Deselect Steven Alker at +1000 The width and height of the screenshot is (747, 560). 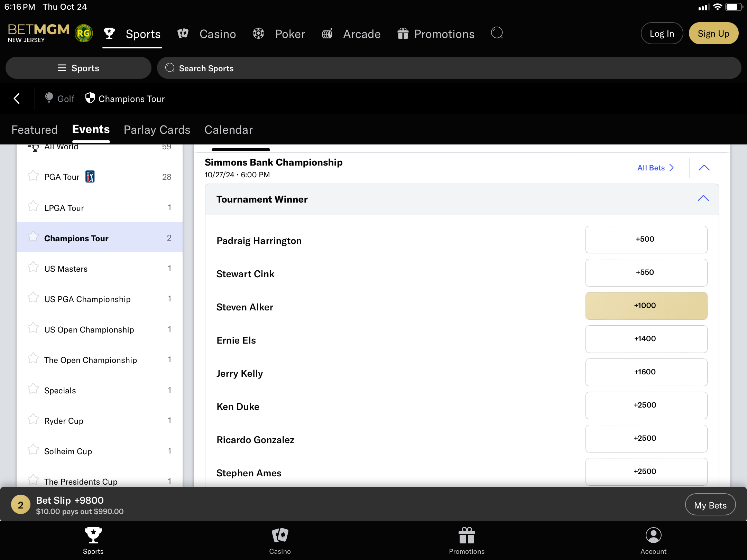tap(646, 306)
